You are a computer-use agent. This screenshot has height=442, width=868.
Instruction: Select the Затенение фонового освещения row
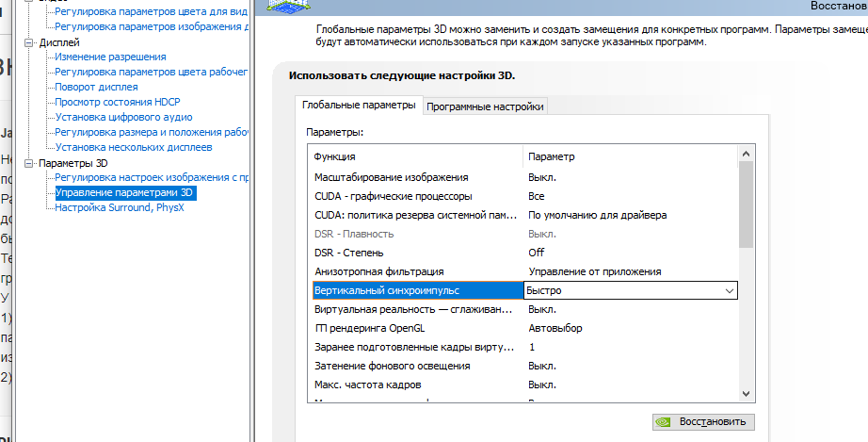523,366
